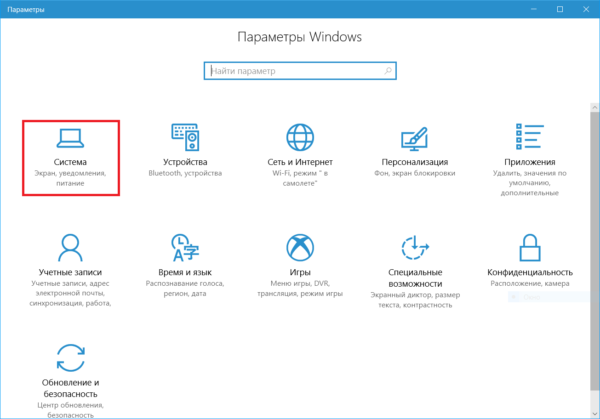Open Специальные возможности dashed clock icon
The width and height of the screenshot is (600, 419).
tap(414, 247)
